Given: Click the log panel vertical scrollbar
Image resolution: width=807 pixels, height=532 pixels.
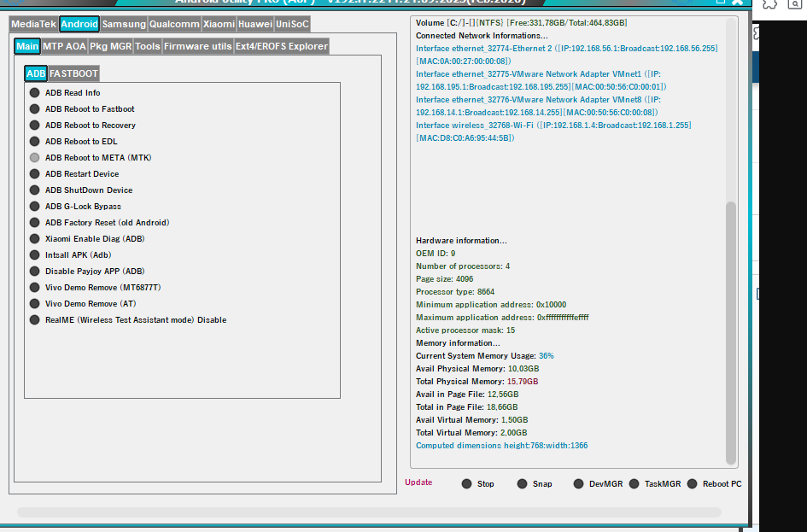Looking at the screenshot, I should pos(731,333).
